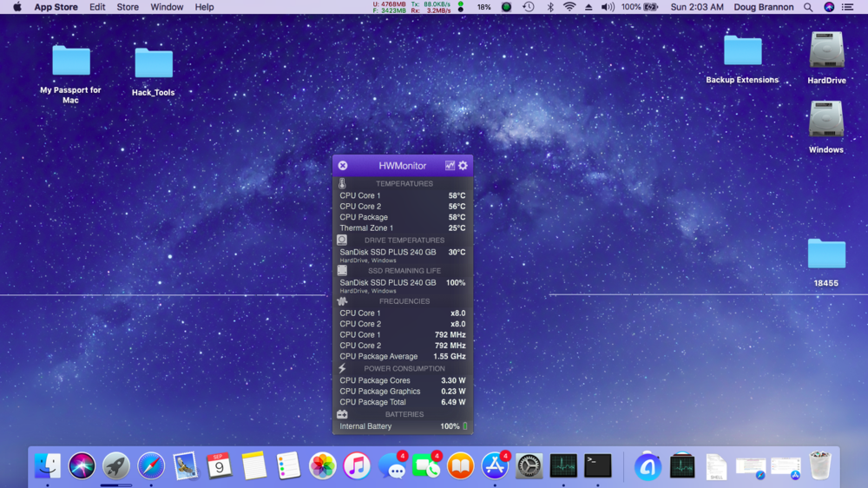Click the volume speaker in menu bar

tap(608, 7)
